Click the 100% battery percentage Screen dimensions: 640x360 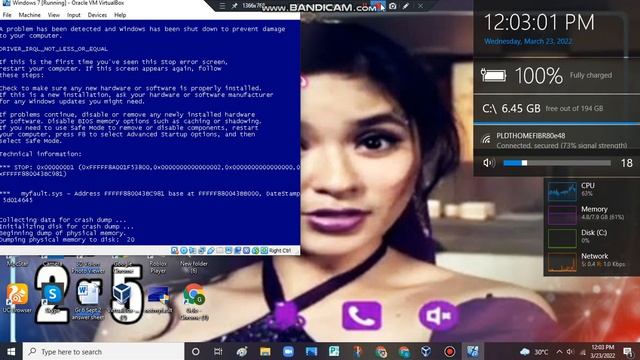coord(539,76)
